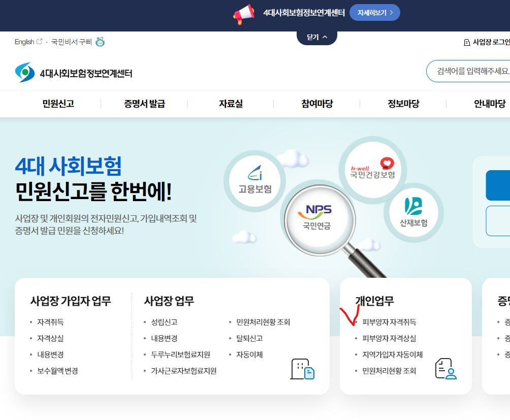Select 자격상실 under 사업장 가입자 업무
The height and width of the screenshot is (420, 510).
pyautogui.click(x=50, y=338)
